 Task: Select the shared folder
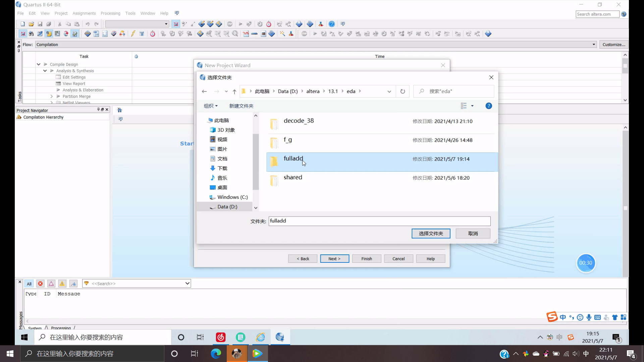pyautogui.click(x=382, y=181)
